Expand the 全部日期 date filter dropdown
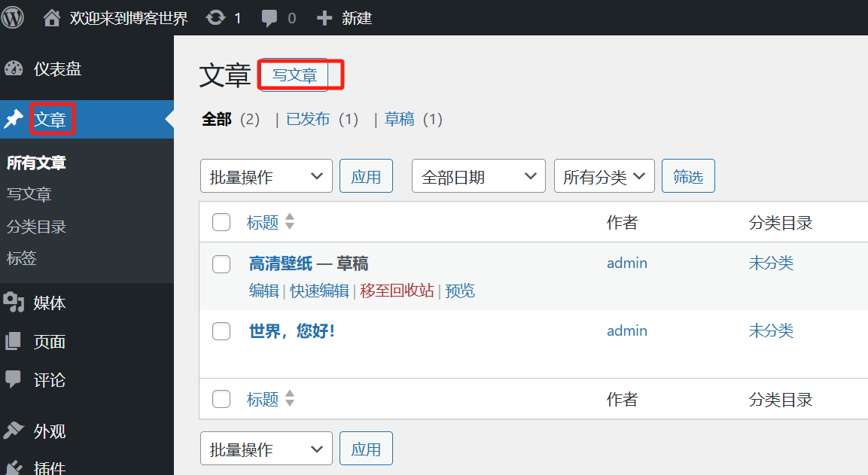 pos(479,176)
